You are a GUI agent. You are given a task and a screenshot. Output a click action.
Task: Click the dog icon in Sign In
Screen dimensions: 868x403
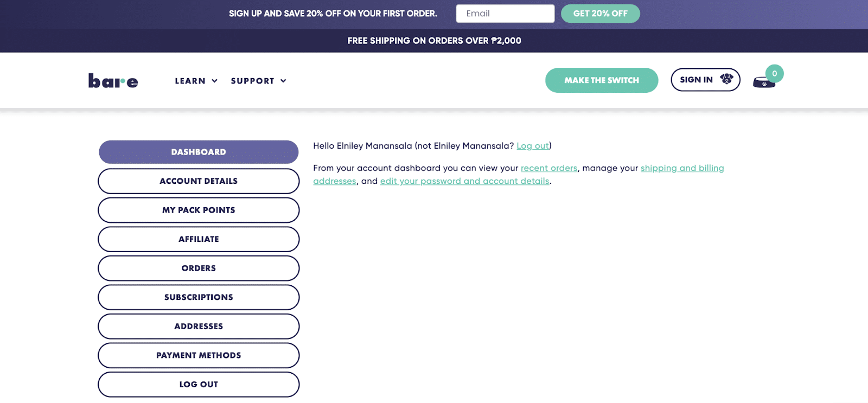(726, 79)
